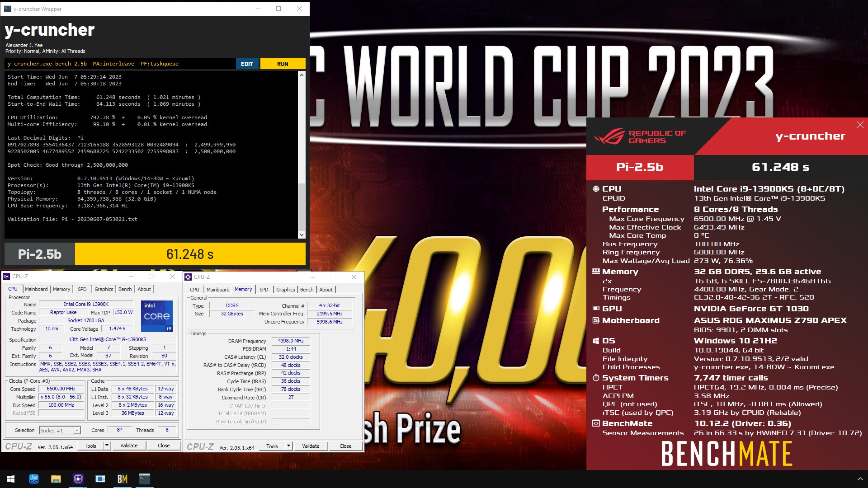The image size is (868, 488).
Task: Select Bench tab in left CPU-Z
Action: (125, 289)
